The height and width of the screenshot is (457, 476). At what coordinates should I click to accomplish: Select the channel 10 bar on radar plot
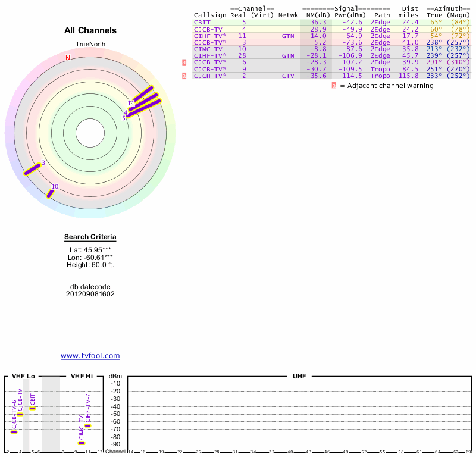(x=51, y=192)
